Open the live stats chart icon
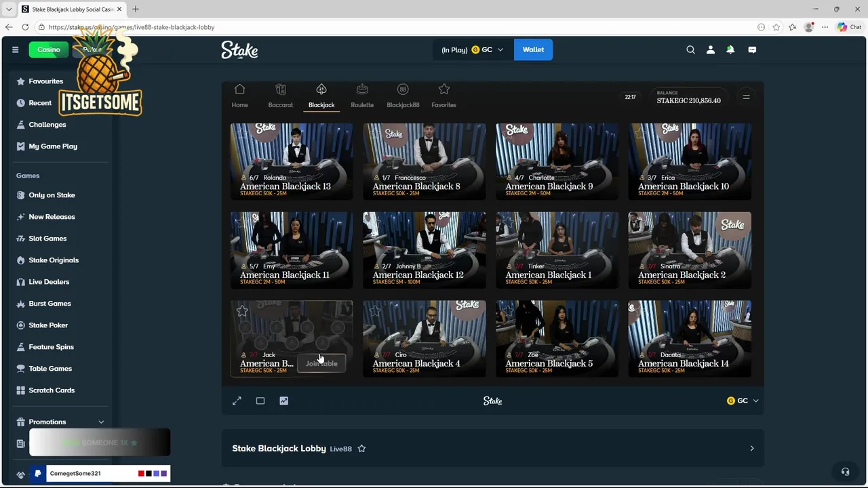 283,401
